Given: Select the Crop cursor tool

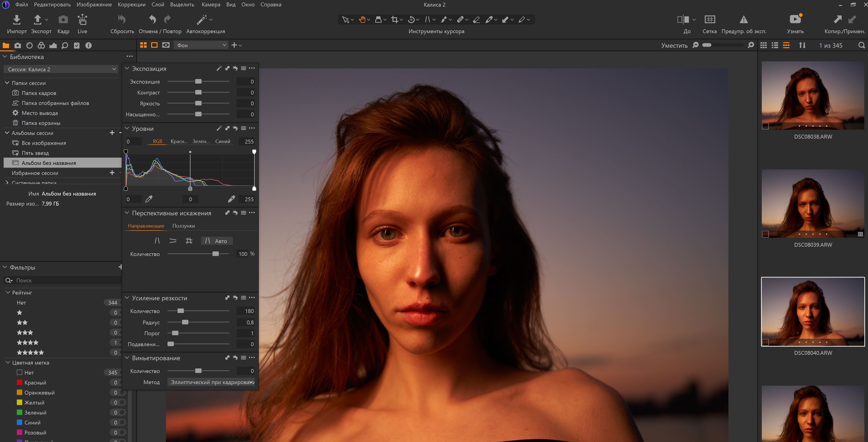Looking at the screenshot, I should [x=395, y=20].
